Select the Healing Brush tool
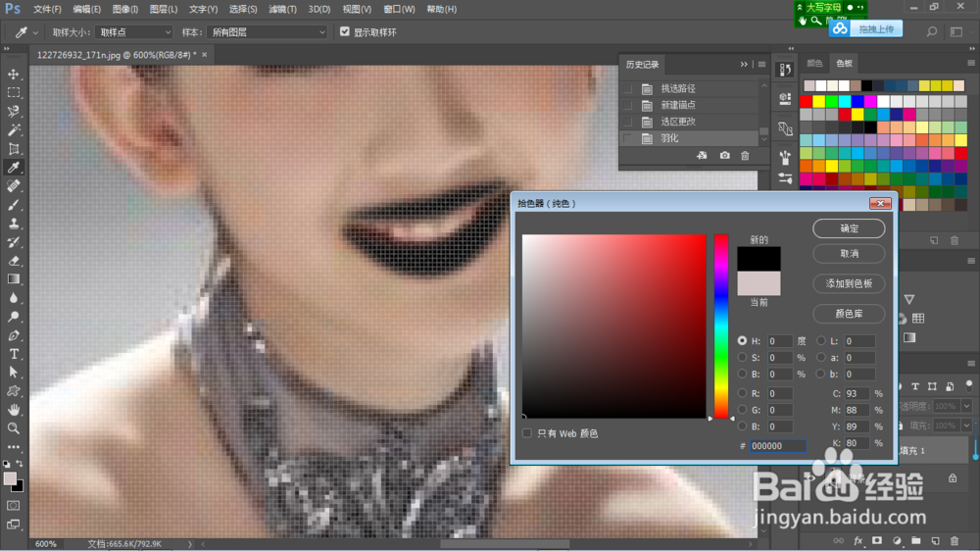The width and height of the screenshot is (980, 551). [13, 185]
